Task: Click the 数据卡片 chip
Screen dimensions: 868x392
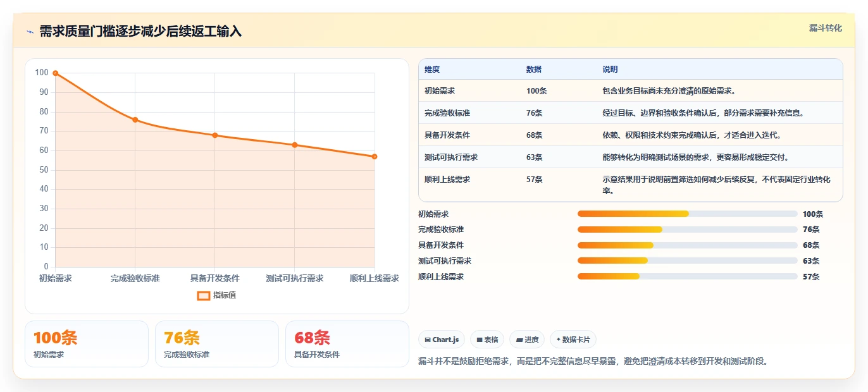Action: tap(573, 340)
